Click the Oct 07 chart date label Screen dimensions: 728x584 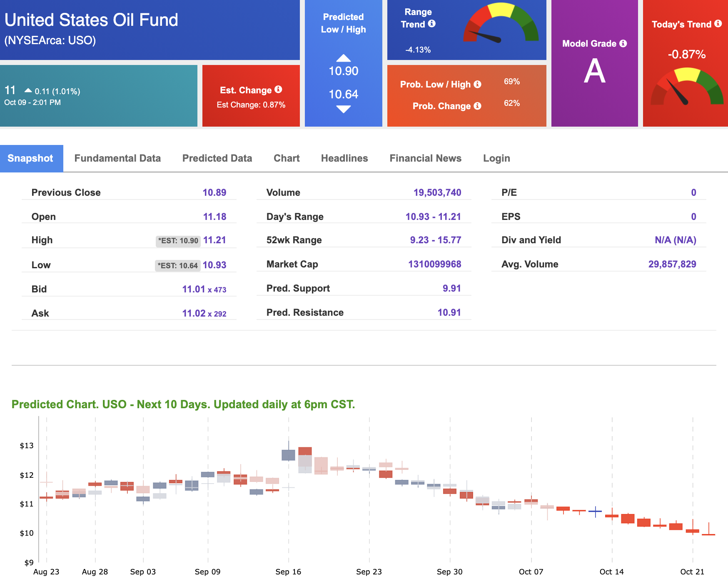point(531,572)
